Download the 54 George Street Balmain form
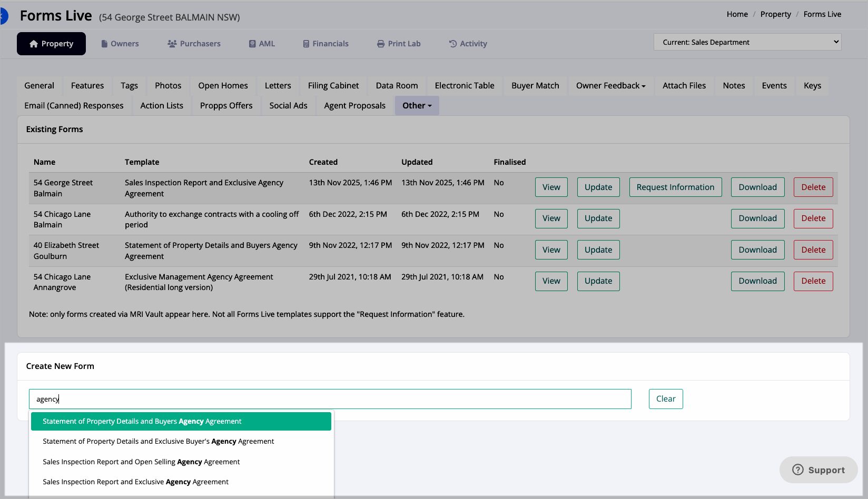Screen dimensions: 868x499 (757, 187)
